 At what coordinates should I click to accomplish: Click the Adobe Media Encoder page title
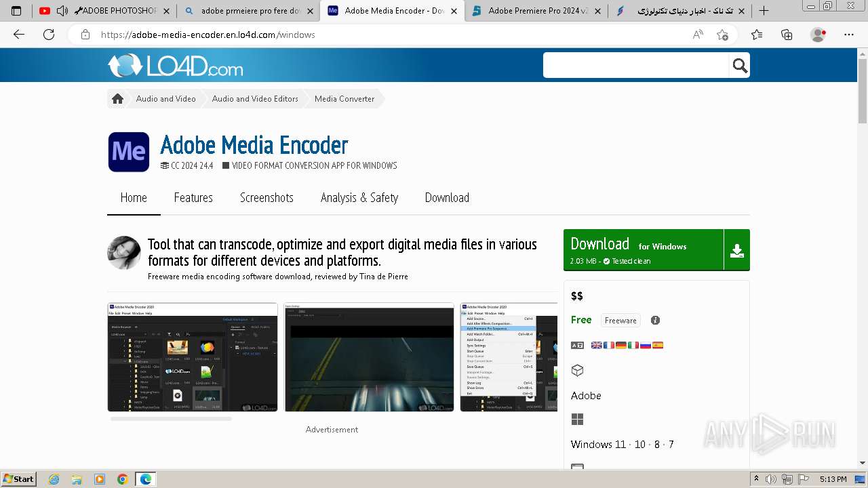click(254, 145)
